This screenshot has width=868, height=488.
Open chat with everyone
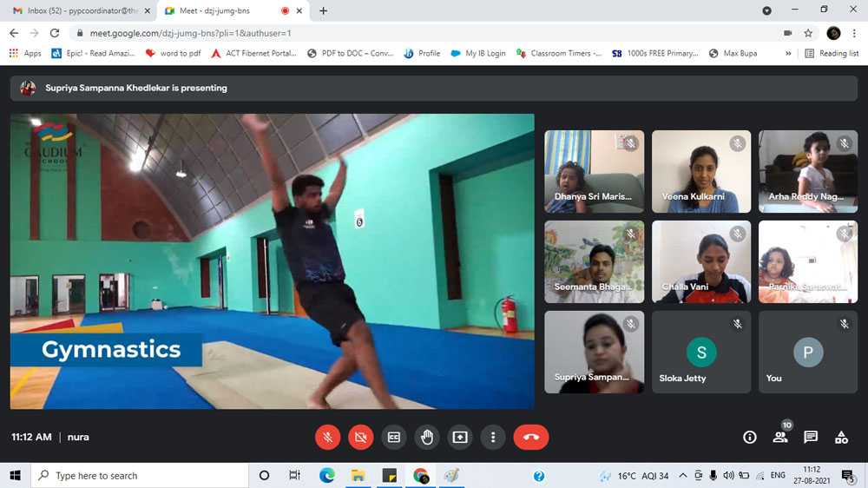click(x=811, y=438)
